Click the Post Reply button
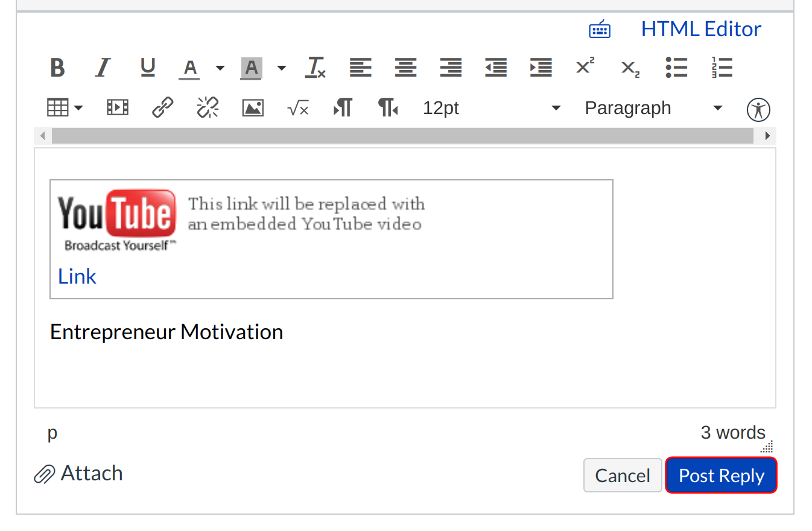Screen dimensions: 812x531 coord(721,475)
